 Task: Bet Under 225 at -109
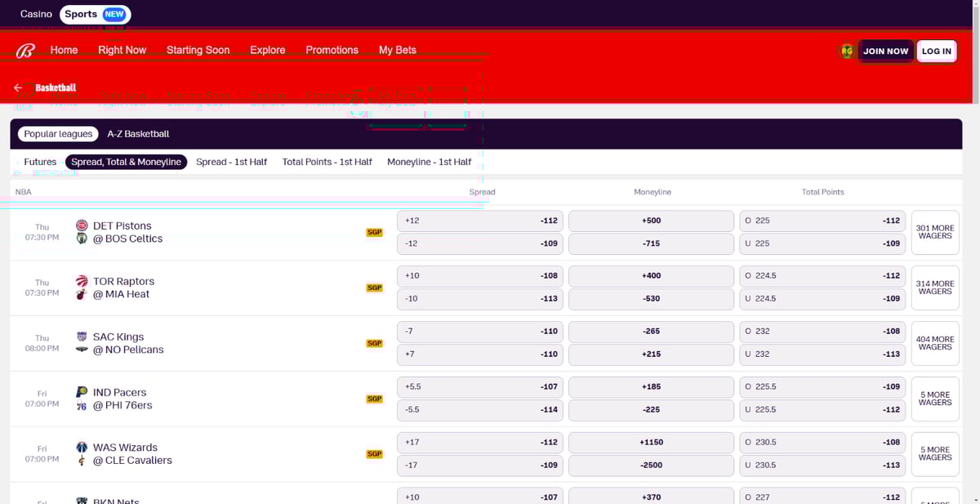822,243
